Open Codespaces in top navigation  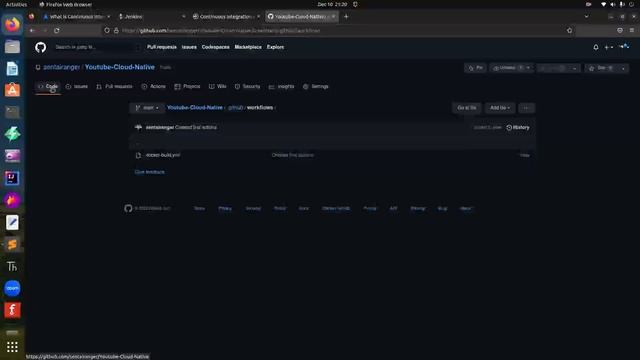pyautogui.click(x=216, y=47)
